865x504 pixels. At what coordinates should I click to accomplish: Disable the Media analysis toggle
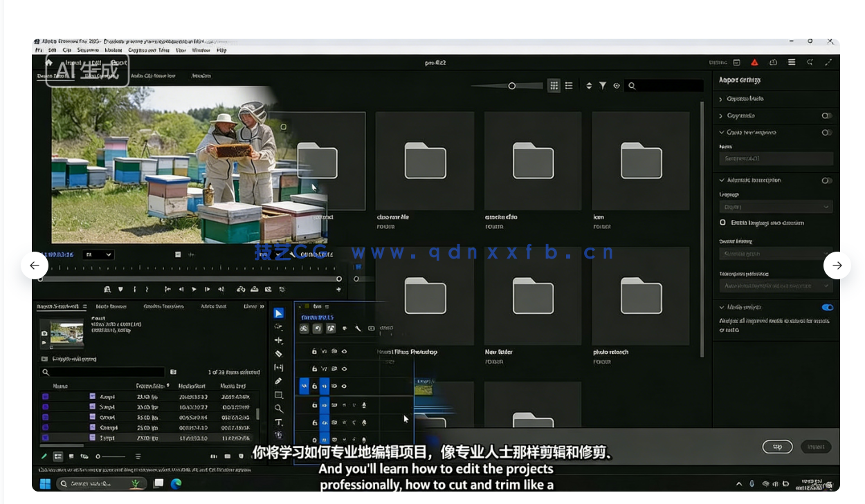click(828, 307)
